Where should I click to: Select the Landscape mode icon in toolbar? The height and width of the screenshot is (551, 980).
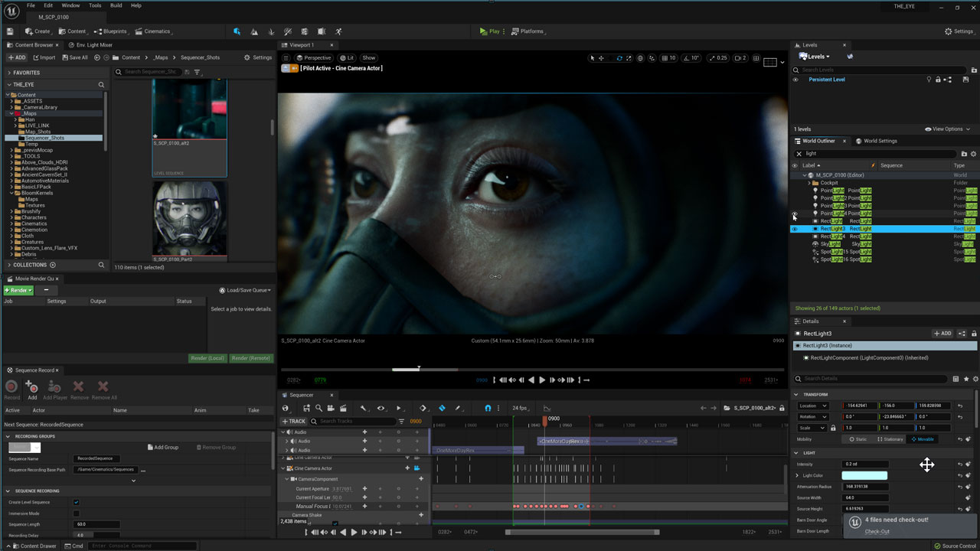click(x=254, y=31)
